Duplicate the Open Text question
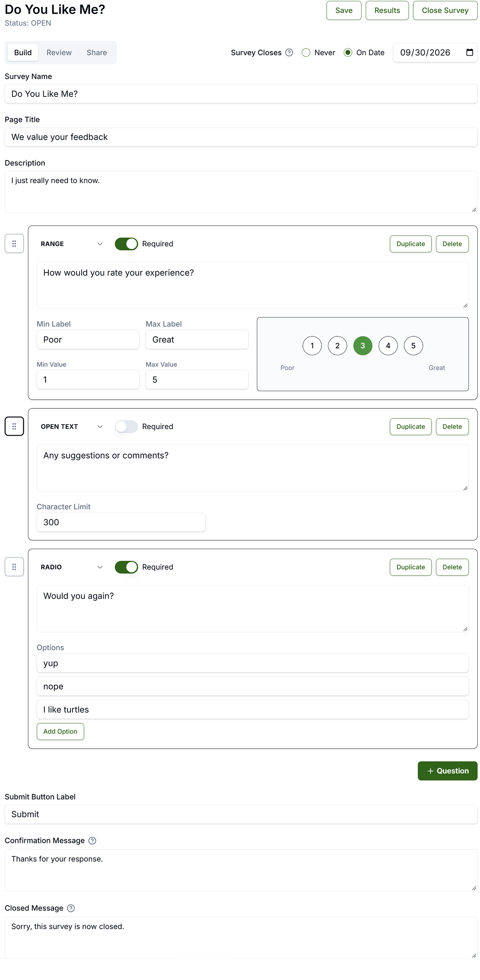Image resolution: width=480 pixels, height=980 pixels. [411, 426]
